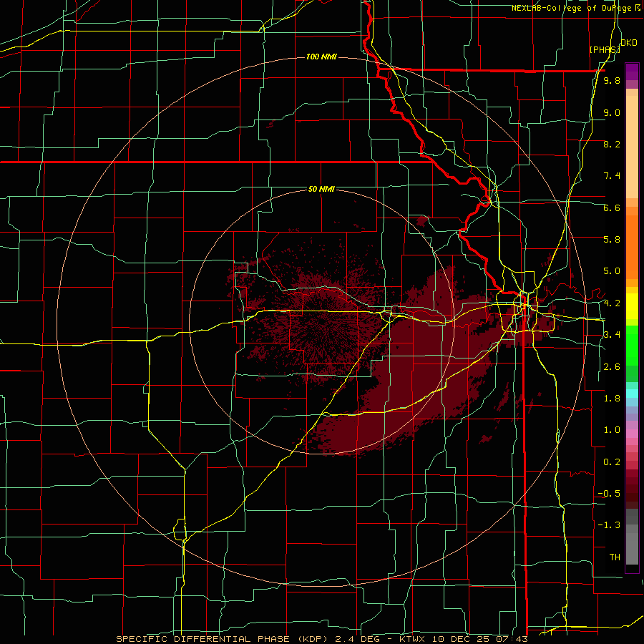Image resolution: width=644 pixels, height=644 pixels.
Task: Click the 3.4 value on the color scale
Action: [x=612, y=335]
